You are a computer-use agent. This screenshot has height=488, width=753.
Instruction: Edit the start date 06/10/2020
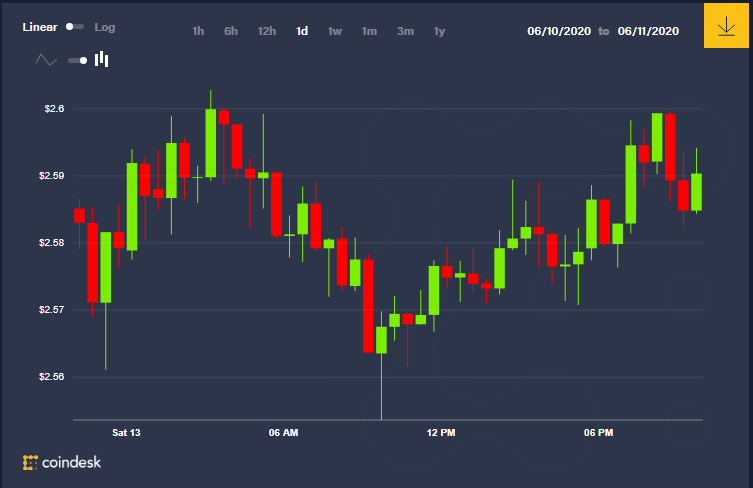click(x=559, y=31)
